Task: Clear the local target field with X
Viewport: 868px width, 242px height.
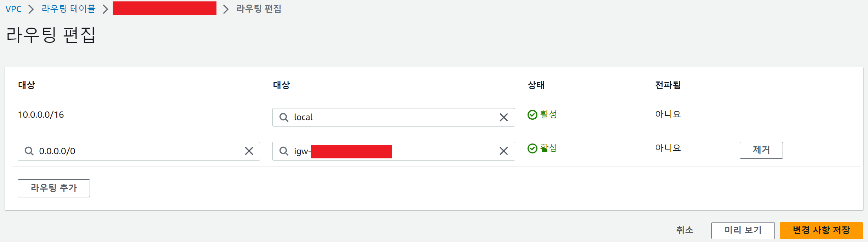Action: pos(503,117)
